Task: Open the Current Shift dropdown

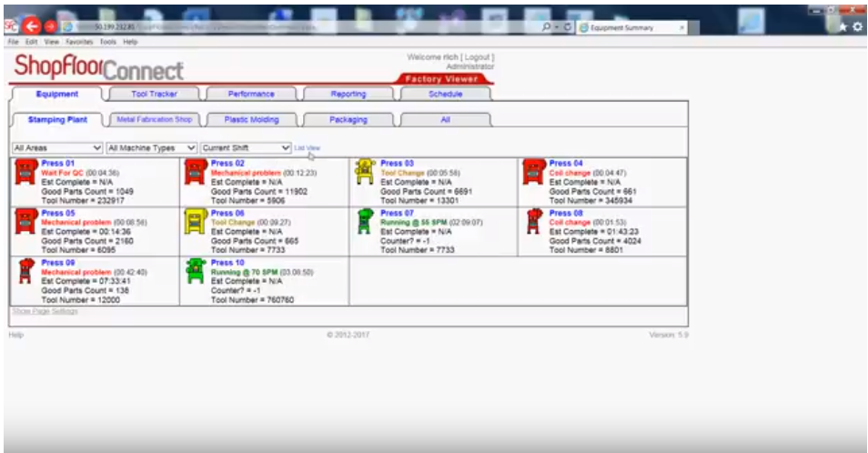Action: (x=246, y=147)
